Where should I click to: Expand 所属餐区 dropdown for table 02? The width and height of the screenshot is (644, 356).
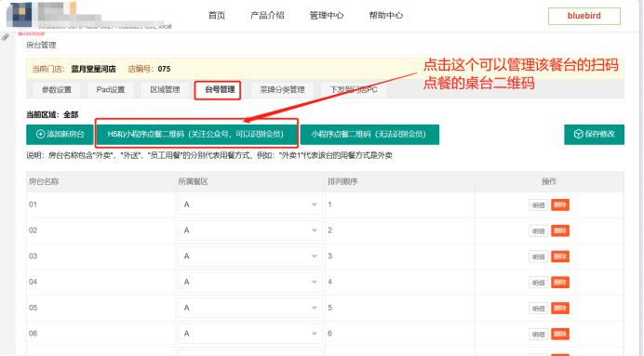(249, 231)
